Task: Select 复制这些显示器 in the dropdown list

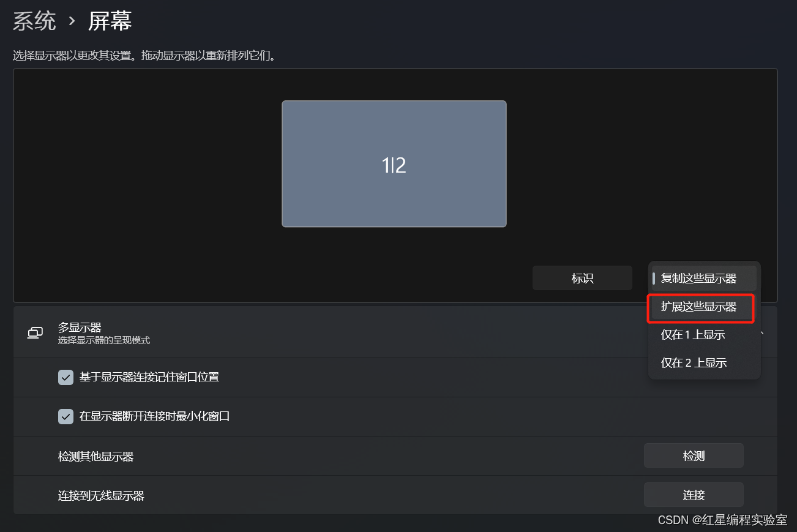Action: point(704,279)
